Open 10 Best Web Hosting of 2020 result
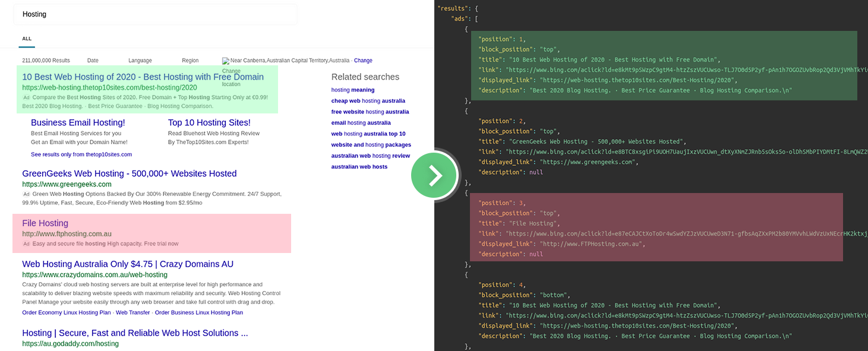This screenshot has width=868, height=351. (143, 77)
